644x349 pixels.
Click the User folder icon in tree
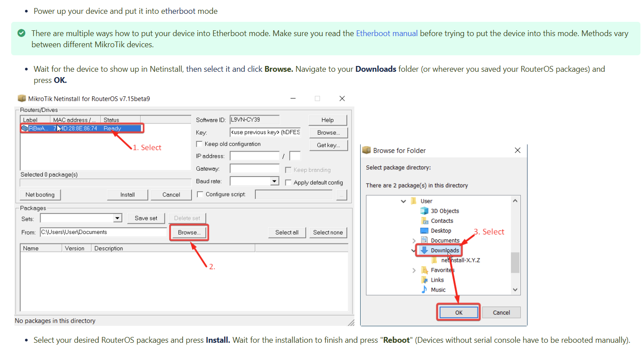(414, 201)
